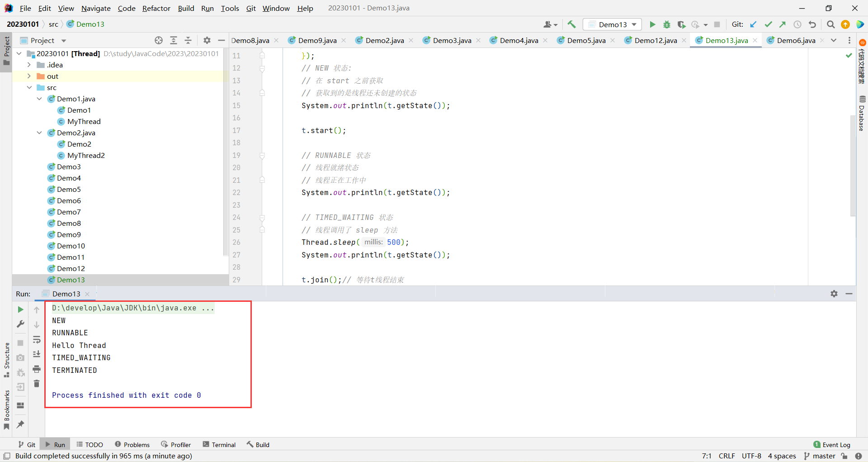Click the editor vertical scrollbar
Viewport: 868px width, 462px height.
click(853, 166)
